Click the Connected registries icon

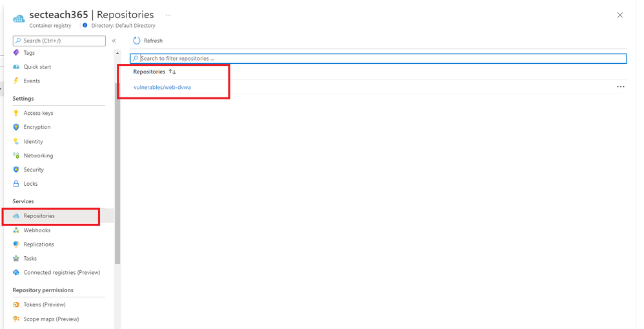(16, 272)
